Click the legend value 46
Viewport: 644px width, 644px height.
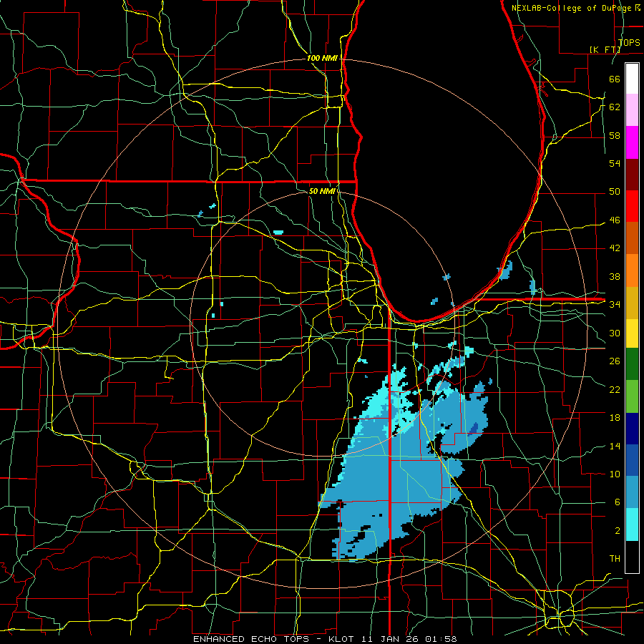click(x=615, y=220)
